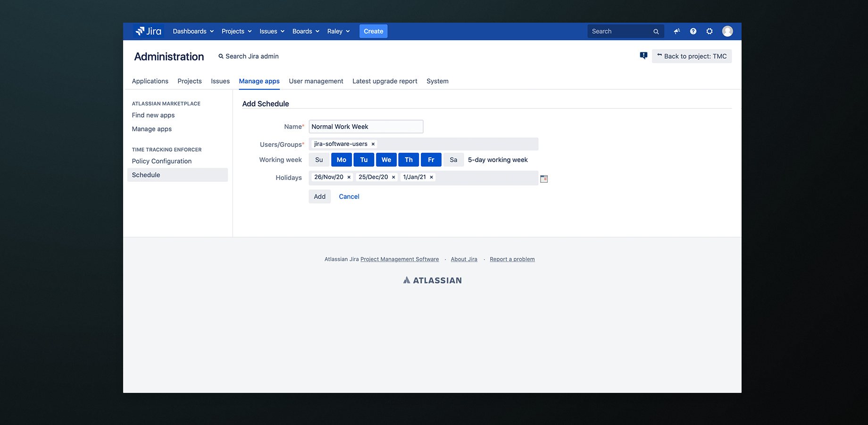Open Project Management Software footer link
This screenshot has width=868, height=425.
[400, 259]
